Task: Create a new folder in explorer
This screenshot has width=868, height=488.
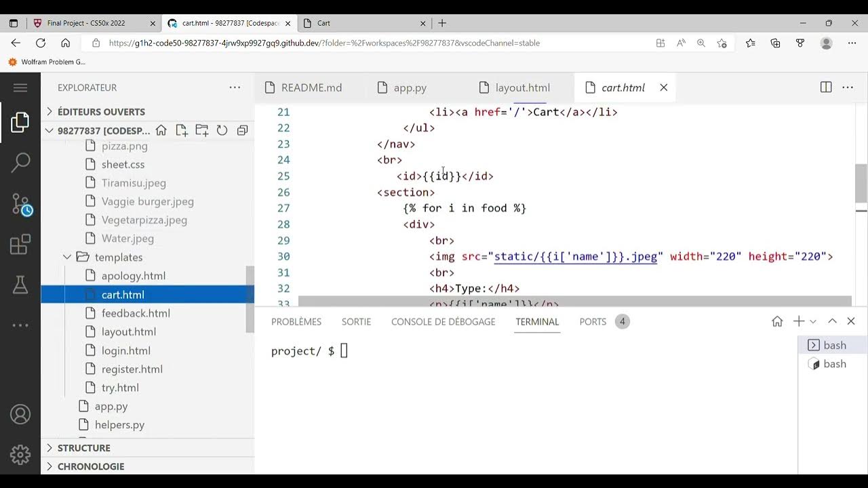Action: click(202, 130)
